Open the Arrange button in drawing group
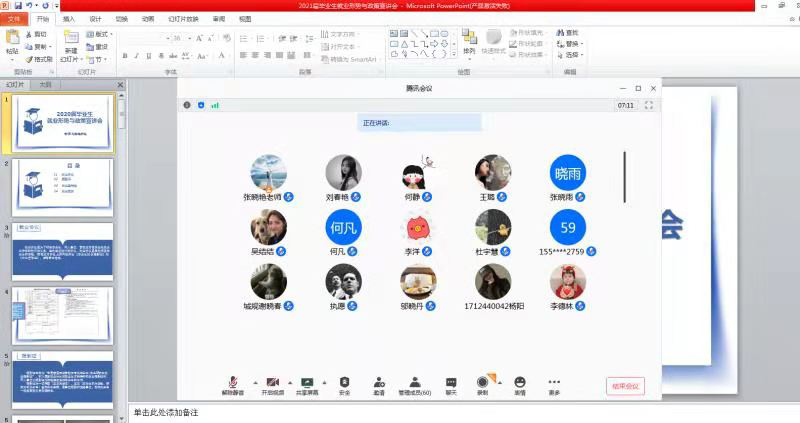This screenshot has width=800, height=423. [469, 42]
